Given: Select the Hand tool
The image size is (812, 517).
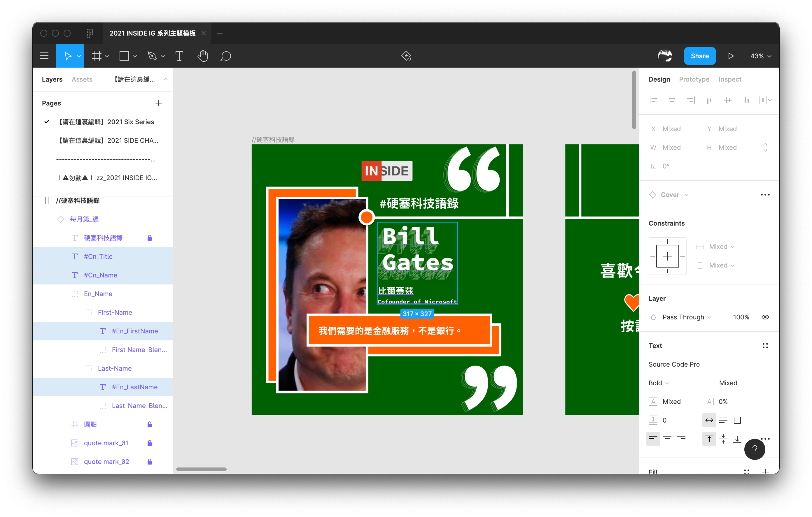Looking at the screenshot, I should 203,56.
